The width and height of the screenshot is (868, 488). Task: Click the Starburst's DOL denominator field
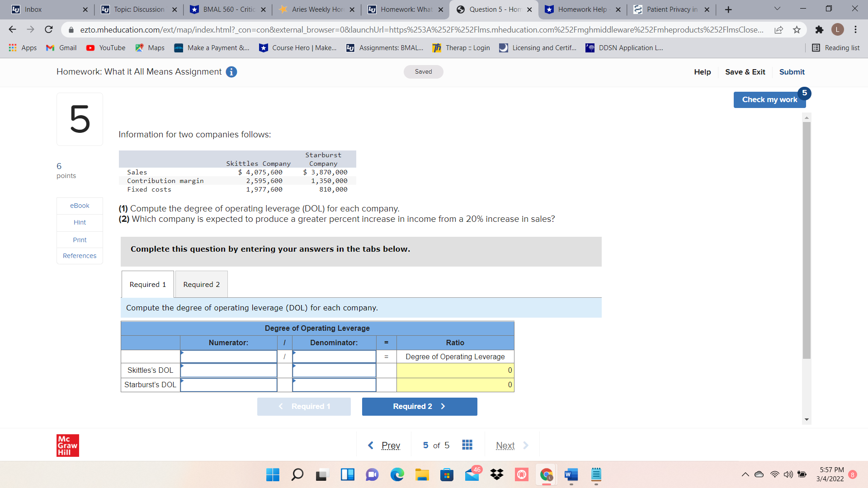tap(334, 385)
